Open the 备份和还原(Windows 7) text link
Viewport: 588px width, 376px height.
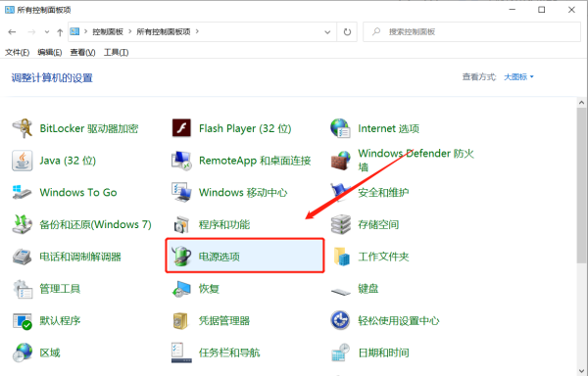coord(96,224)
